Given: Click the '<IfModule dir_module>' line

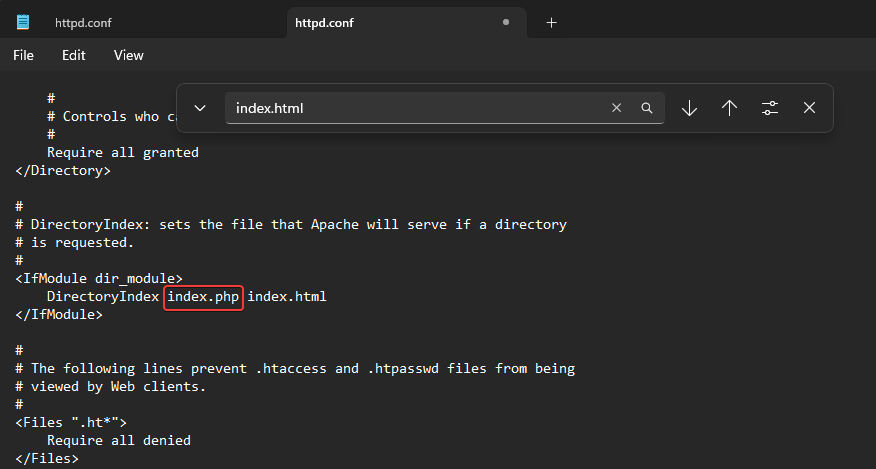Looking at the screenshot, I should pyautogui.click(x=99, y=278).
